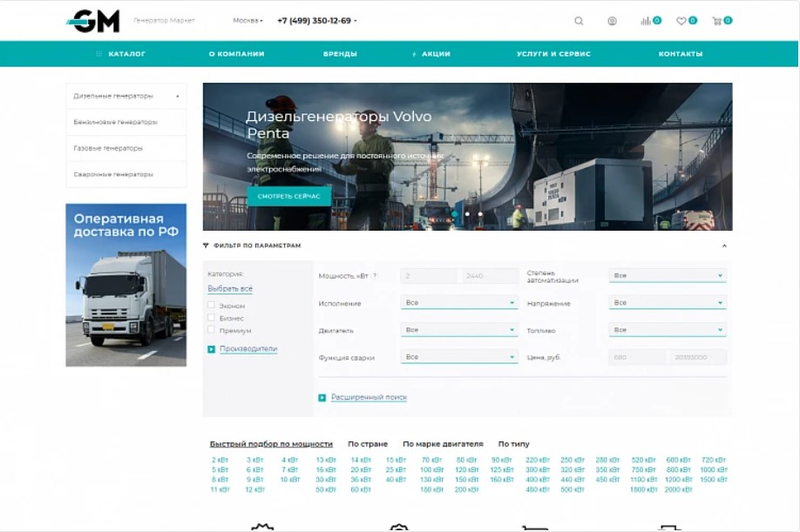This screenshot has height=532, width=800.
Task: Open the Услуги и сервис menu item
Action: click(x=553, y=53)
